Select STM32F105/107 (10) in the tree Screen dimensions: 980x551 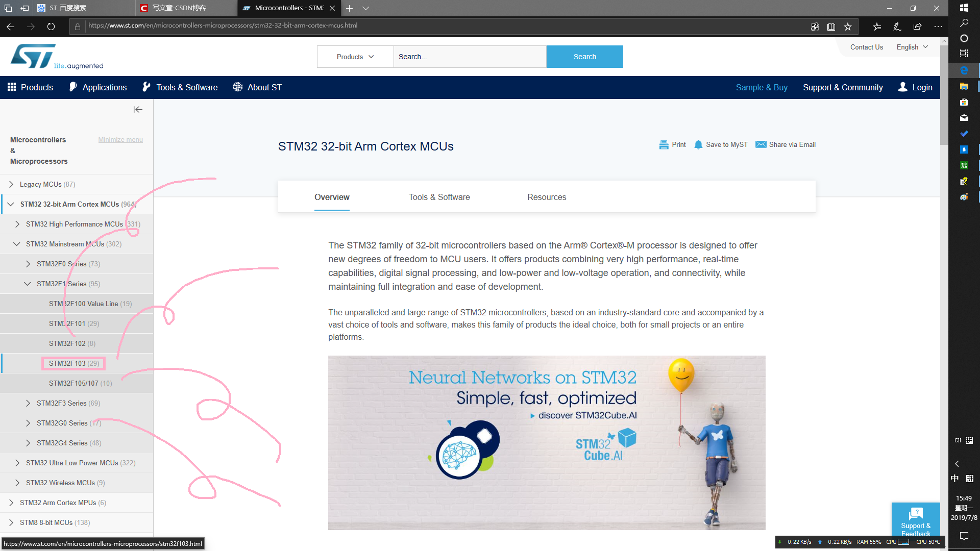click(x=81, y=383)
